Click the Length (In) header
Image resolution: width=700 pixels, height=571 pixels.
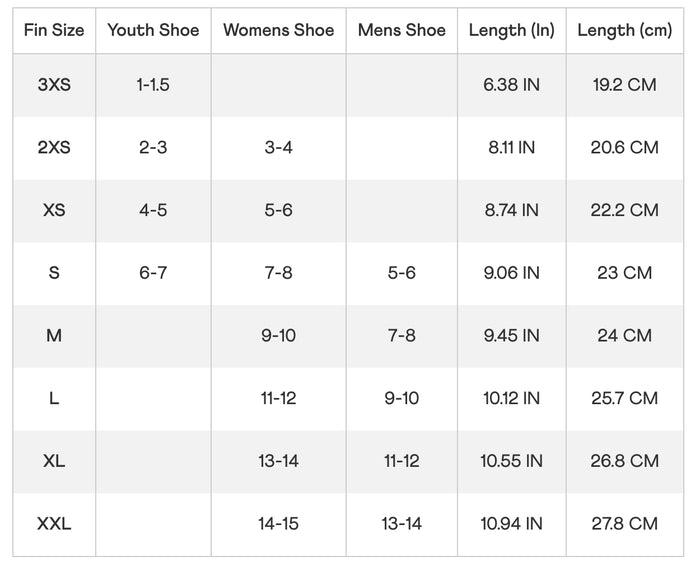pyautogui.click(x=512, y=30)
